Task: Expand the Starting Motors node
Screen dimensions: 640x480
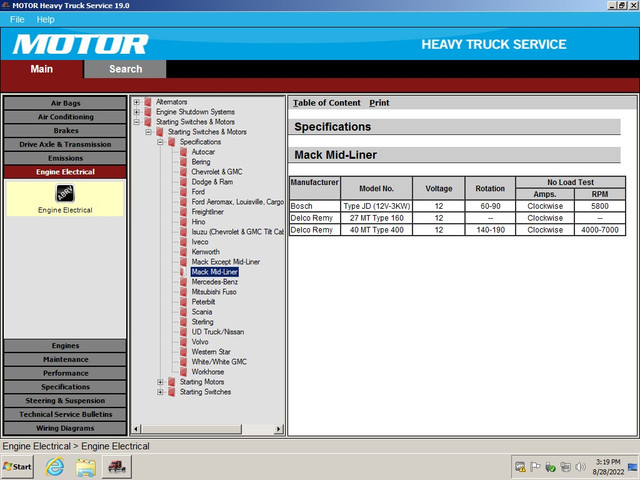Action: pos(160,382)
